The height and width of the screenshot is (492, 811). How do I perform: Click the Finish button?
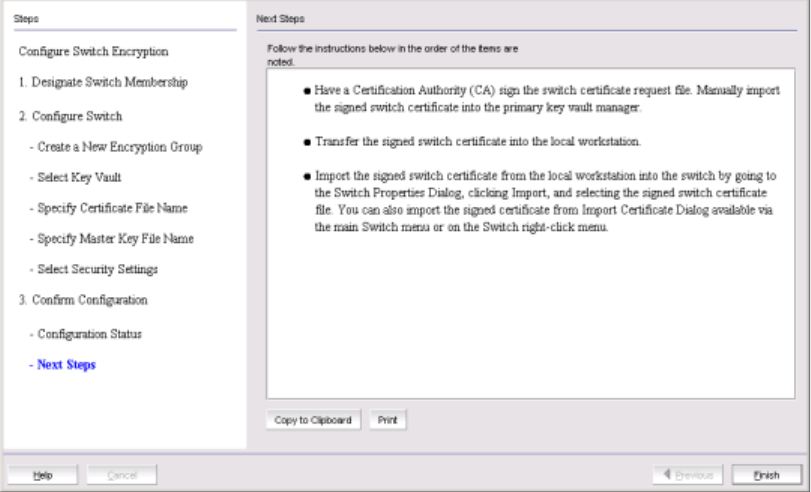pos(767,475)
